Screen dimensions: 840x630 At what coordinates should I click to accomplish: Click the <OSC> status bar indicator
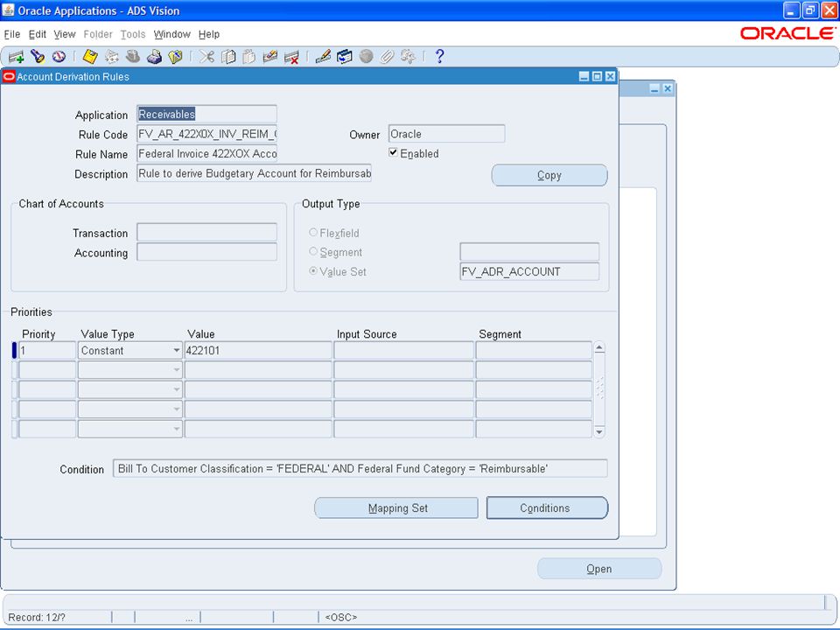pos(340,617)
